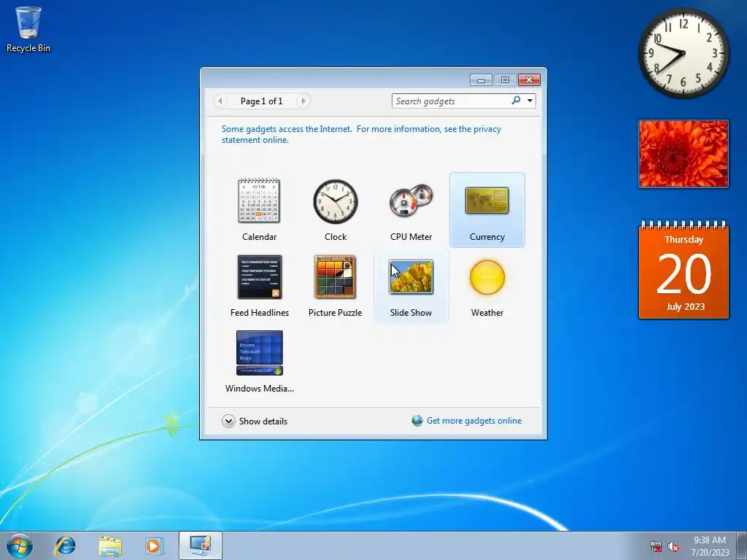Click the Get more gadgets online link
The width and height of the screenshot is (747, 560).
click(x=474, y=421)
